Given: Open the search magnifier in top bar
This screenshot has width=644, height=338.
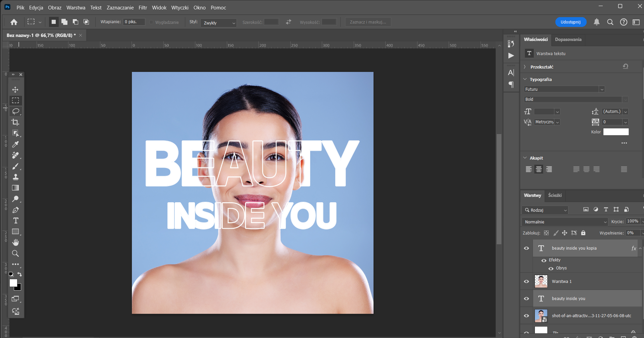Looking at the screenshot, I should click(610, 22).
